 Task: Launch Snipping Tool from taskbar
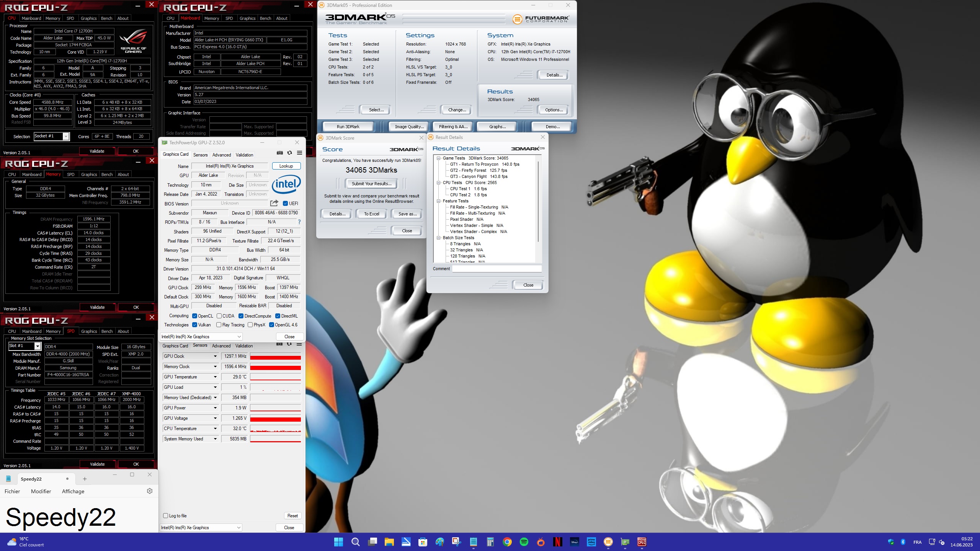[456, 542]
